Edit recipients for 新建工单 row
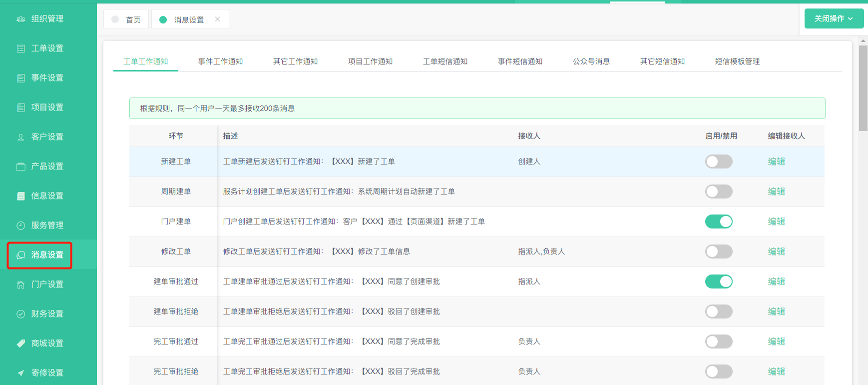The height and width of the screenshot is (385, 868). (777, 161)
